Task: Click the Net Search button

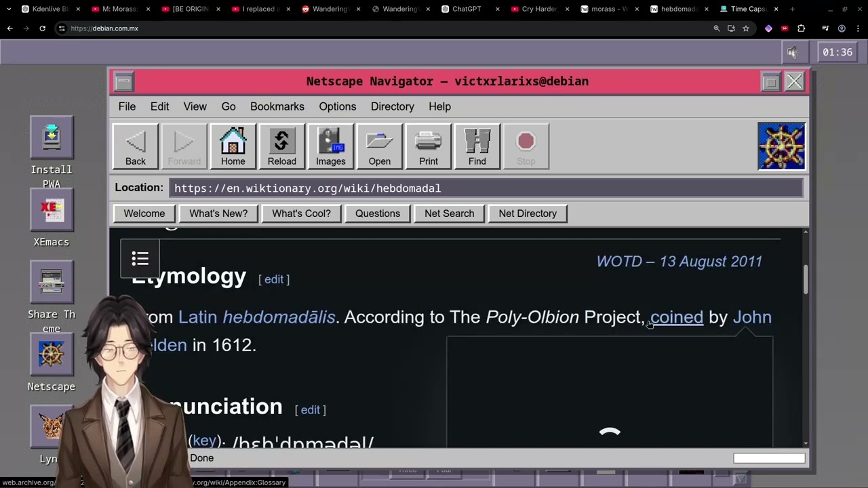Action: (449, 213)
